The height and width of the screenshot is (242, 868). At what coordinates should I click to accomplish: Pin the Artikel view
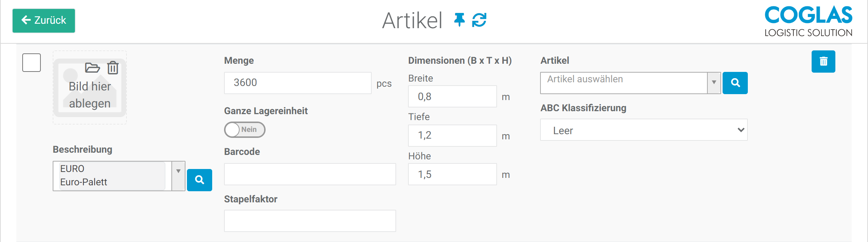(x=460, y=21)
